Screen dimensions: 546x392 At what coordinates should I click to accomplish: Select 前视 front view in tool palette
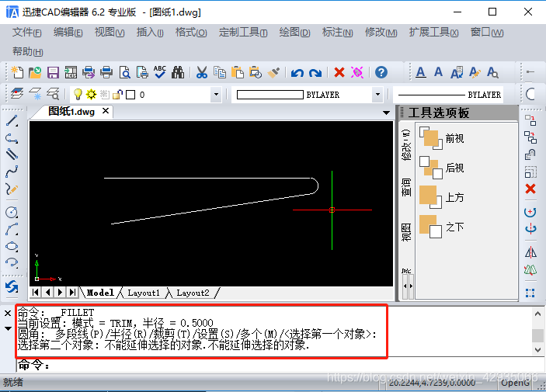click(441, 138)
